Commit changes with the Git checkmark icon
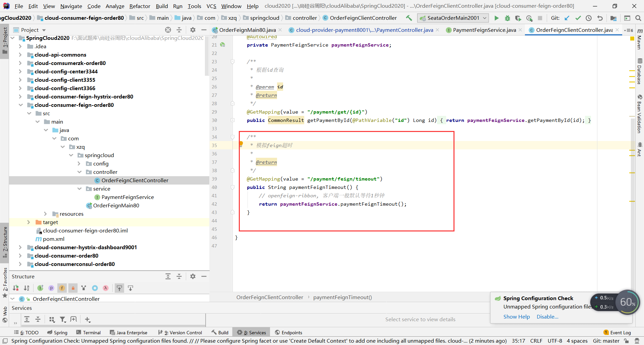This screenshot has width=644, height=345. (578, 18)
